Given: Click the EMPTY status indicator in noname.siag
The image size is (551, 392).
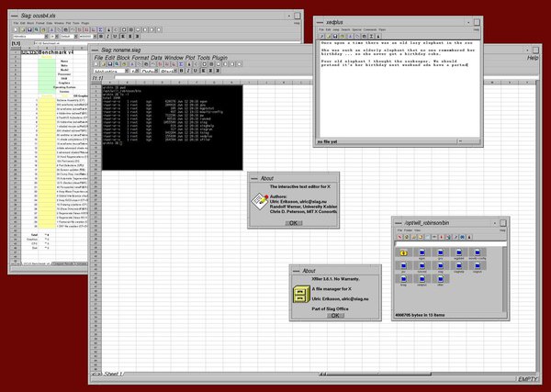Looking at the screenshot, I should pyautogui.click(x=528, y=379).
